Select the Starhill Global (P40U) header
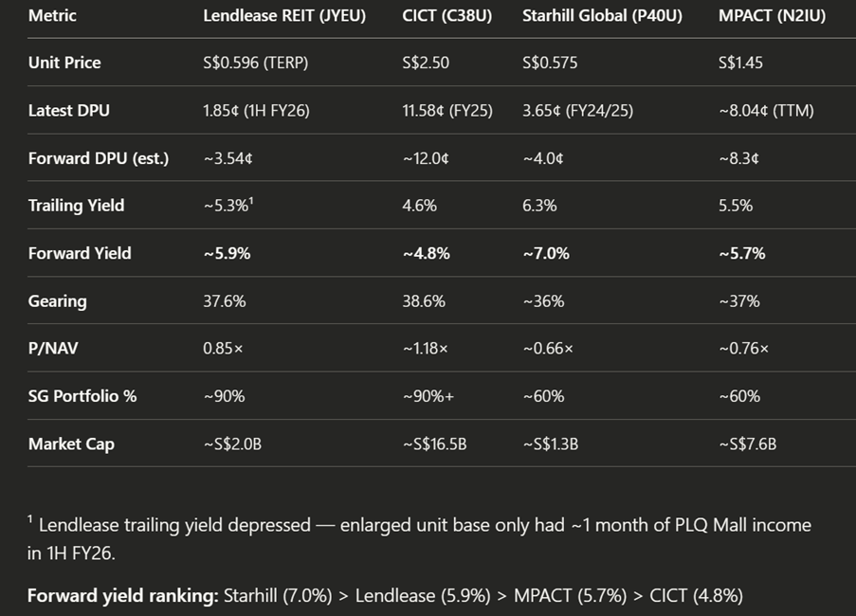Image resolution: width=856 pixels, height=616 pixels. click(x=602, y=16)
